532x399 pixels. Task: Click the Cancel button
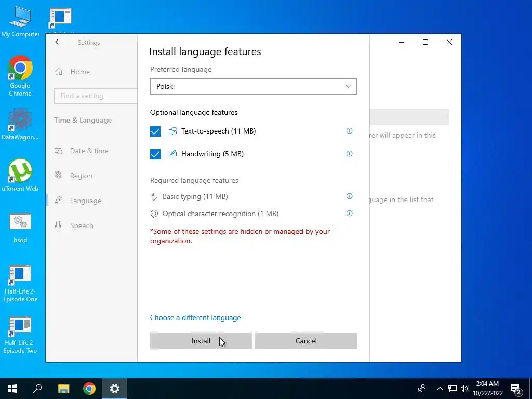tap(305, 341)
